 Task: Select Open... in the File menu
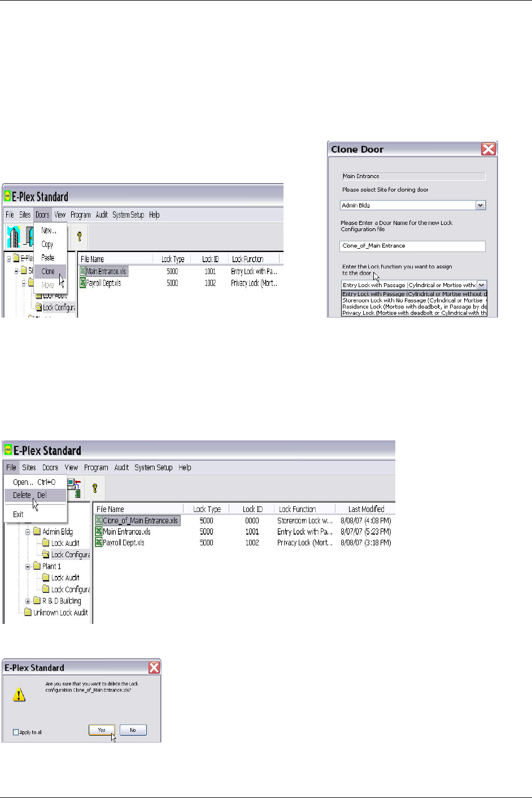36,482
